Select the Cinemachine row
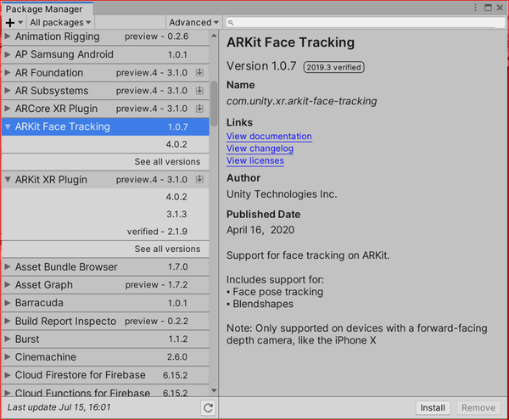Image resolution: width=509 pixels, height=420 pixels. (105, 356)
